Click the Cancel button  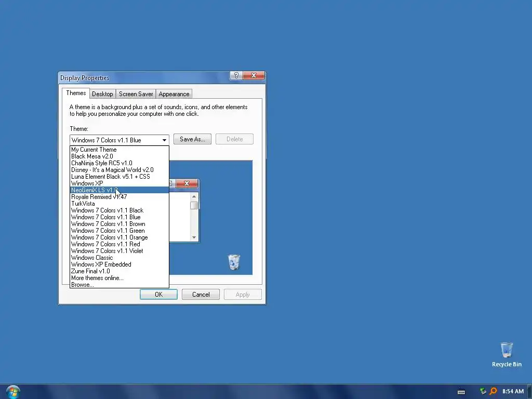(x=201, y=295)
